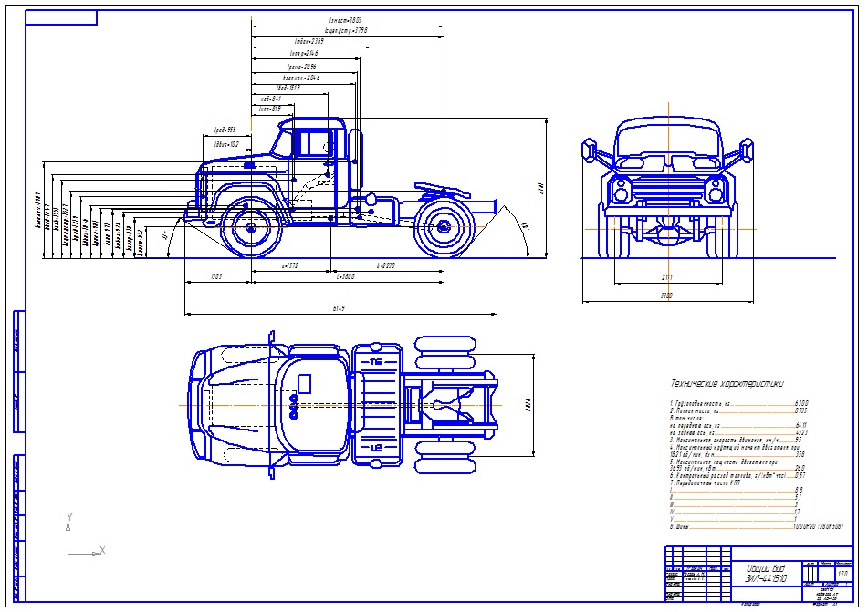Screen dimensions: 868x612
Task: Click the 6149 overall length dimension
Action: [340, 309]
